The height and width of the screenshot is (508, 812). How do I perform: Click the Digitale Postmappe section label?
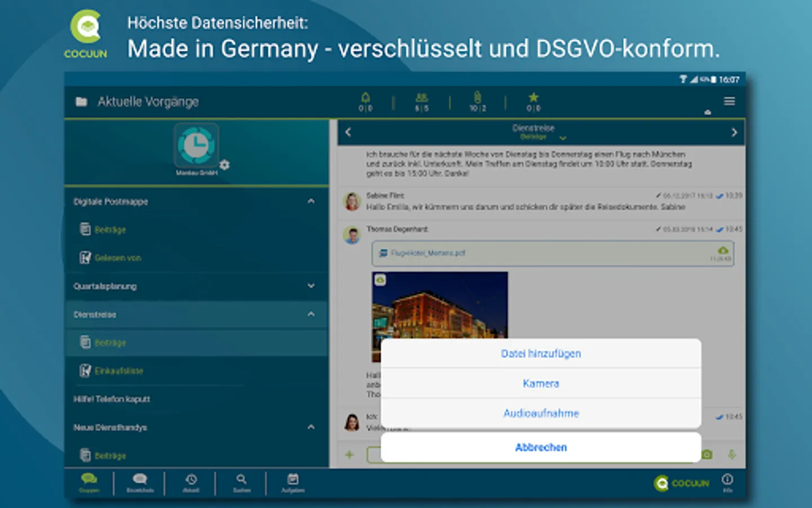point(111,202)
